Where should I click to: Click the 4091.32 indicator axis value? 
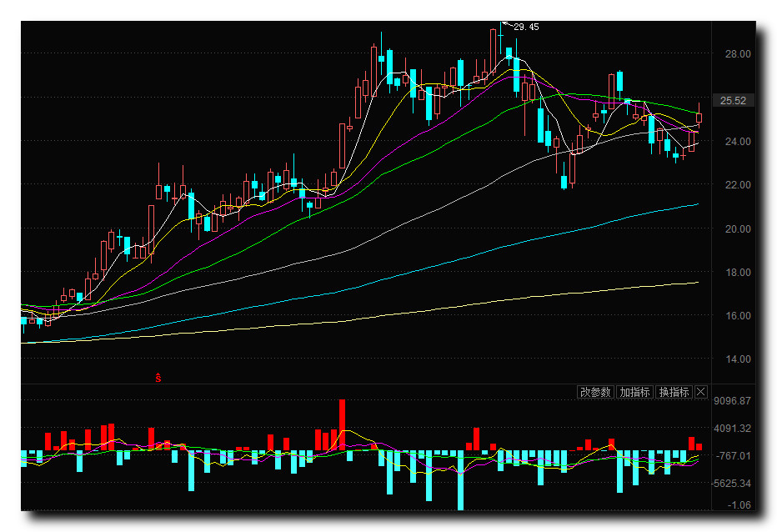point(733,429)
